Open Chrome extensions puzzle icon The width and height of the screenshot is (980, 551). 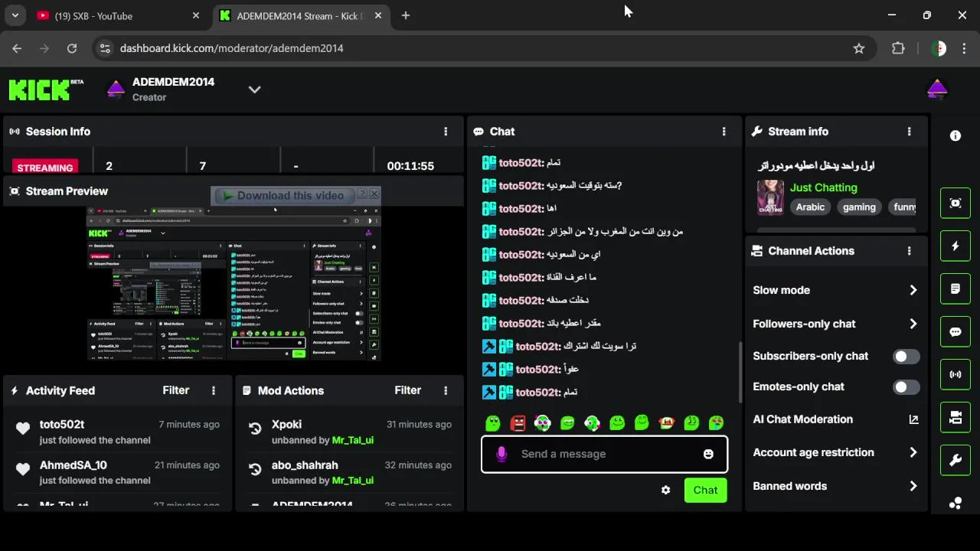click(x=898, y=48)
